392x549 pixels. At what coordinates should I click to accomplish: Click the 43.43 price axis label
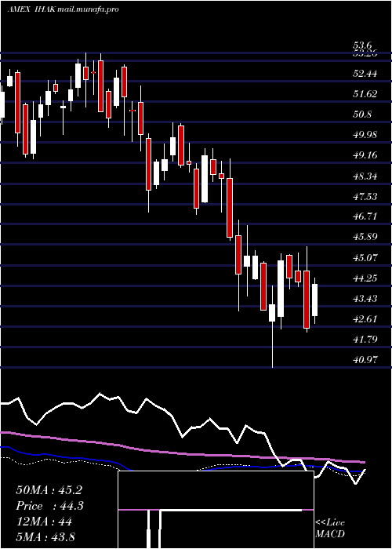(365, 298)
